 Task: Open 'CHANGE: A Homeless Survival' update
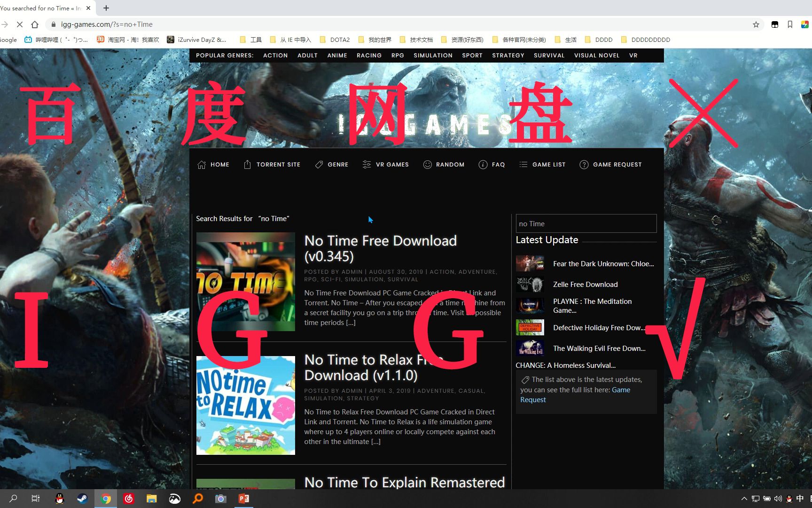pos(565,365)
